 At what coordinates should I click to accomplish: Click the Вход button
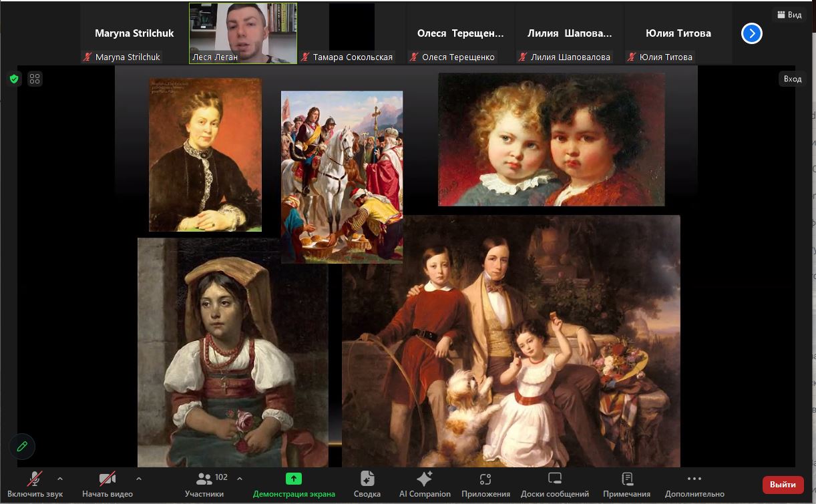point(793,79)
